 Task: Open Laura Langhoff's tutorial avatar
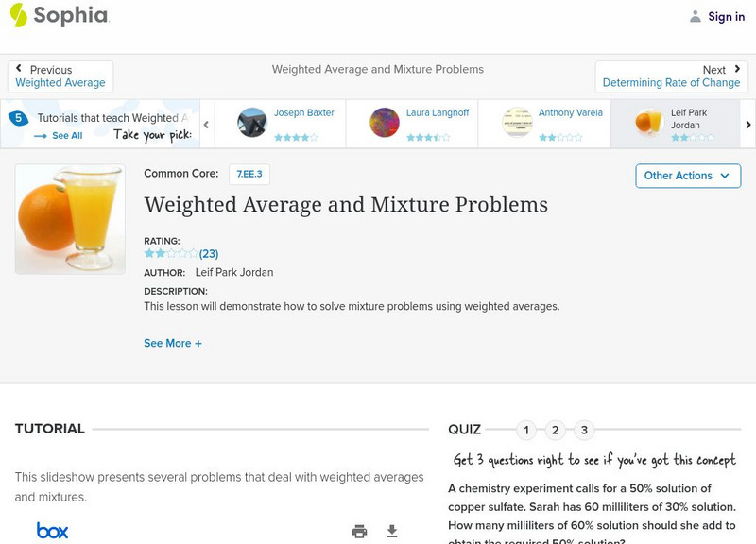coord(385,123)
